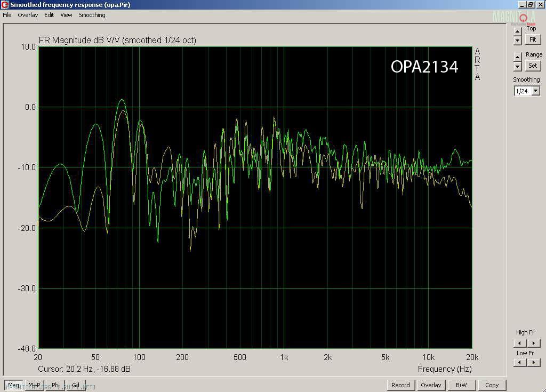Open the File menu

[7, 15]
